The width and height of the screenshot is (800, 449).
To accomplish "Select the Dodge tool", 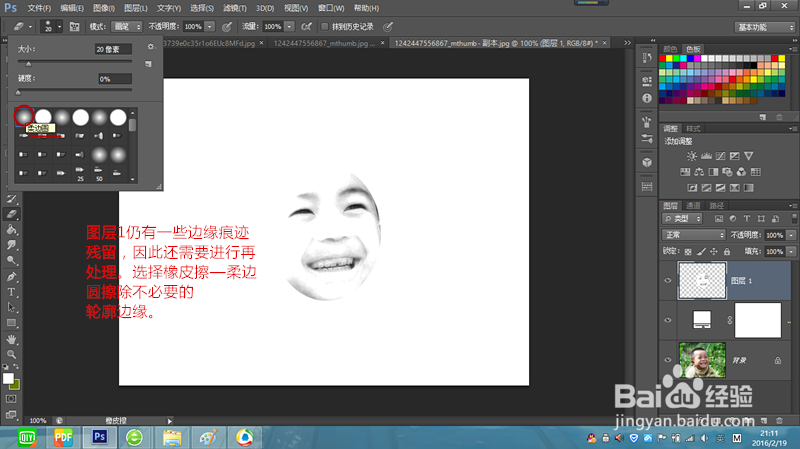I will 12,260.
